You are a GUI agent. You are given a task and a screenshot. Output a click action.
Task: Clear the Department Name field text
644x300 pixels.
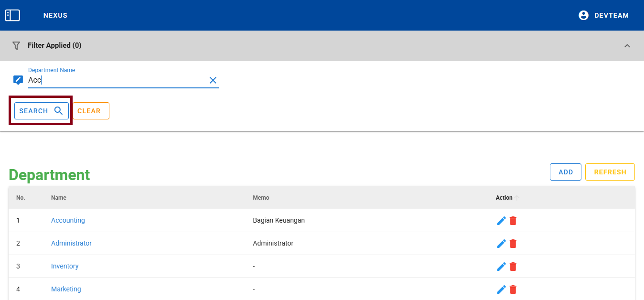pyautogui.click(x=213, y=80)
